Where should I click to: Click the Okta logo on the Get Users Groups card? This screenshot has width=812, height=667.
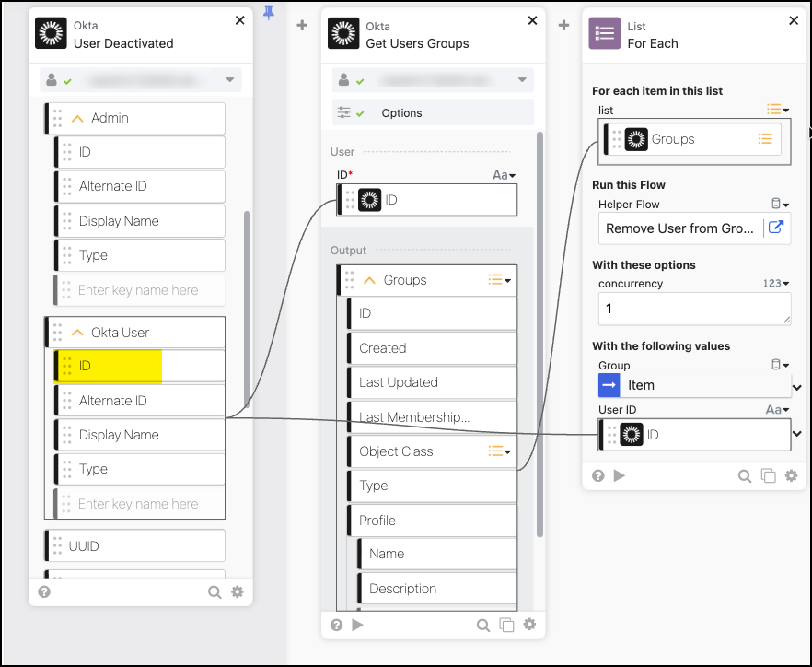[343, 33]
